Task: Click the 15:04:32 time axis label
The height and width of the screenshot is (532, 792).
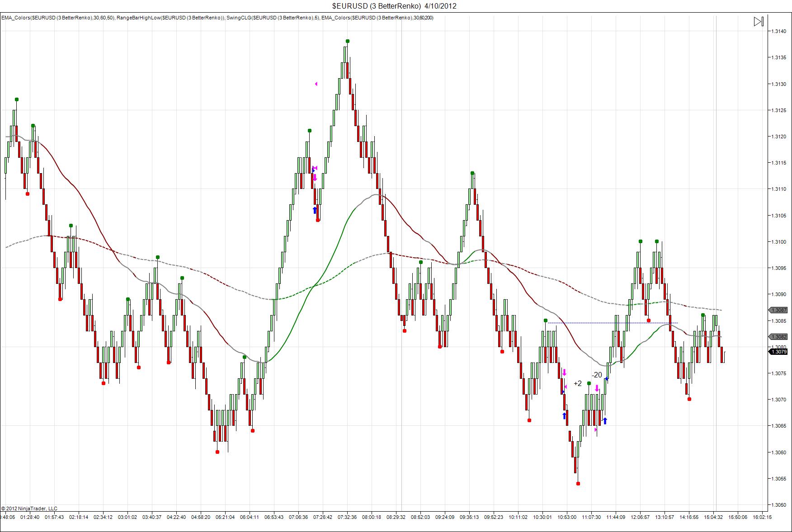Action: click(x=713, y=517)
